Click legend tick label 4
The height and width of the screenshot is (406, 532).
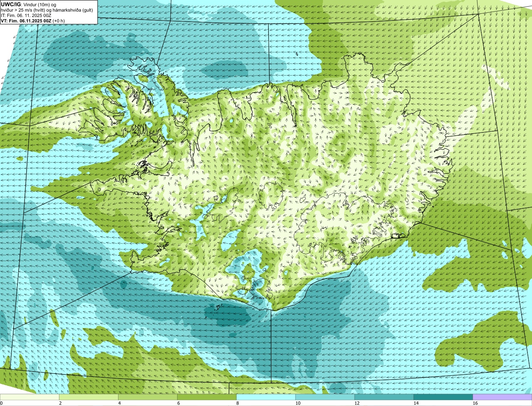pos(120,403)
